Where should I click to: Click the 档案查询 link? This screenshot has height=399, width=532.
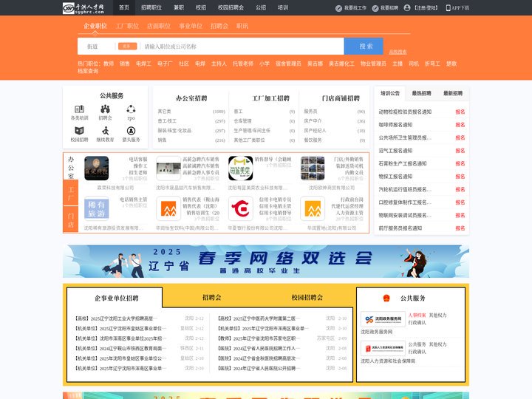pos(88,71)
